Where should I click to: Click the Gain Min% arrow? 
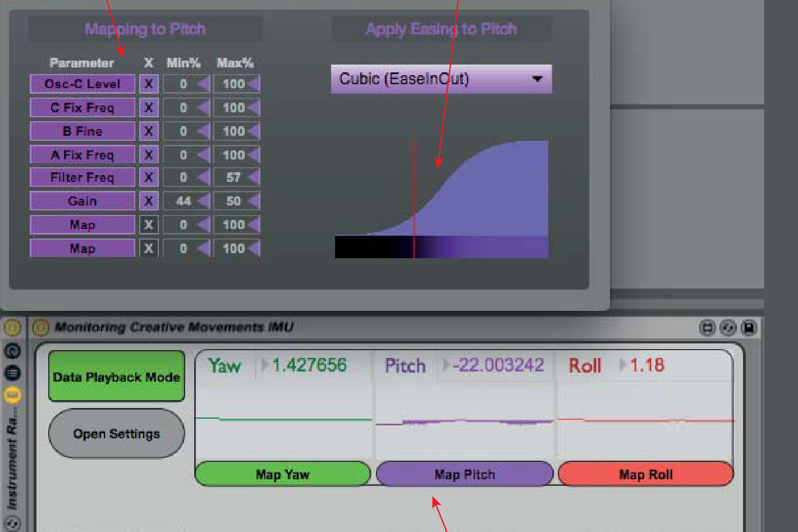(203, 201)
